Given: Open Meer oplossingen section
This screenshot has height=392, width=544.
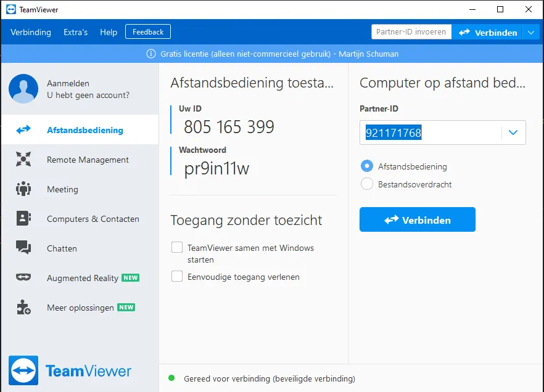Looking at the screenshot, I should click(80, 308).
